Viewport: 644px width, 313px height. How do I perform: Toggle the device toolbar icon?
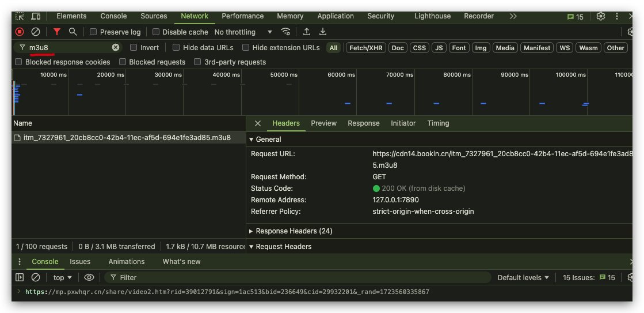(36, 17)
